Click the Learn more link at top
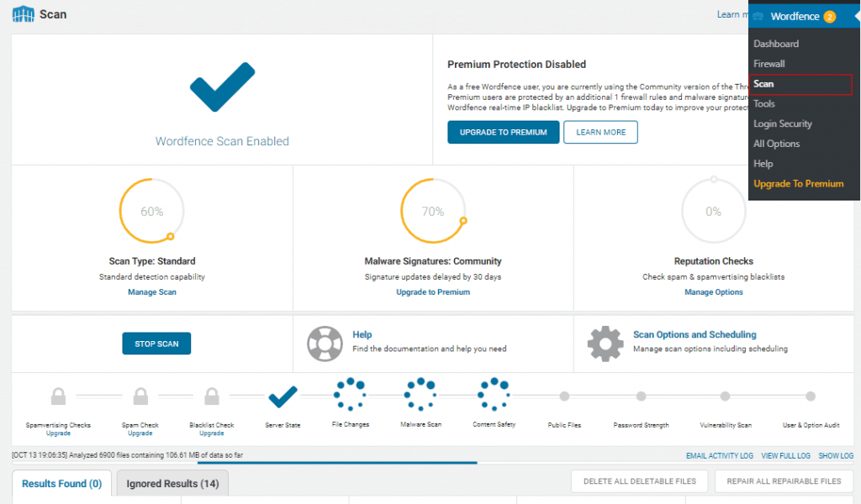Screen dimensions: 861x504 tap(732, 14)
